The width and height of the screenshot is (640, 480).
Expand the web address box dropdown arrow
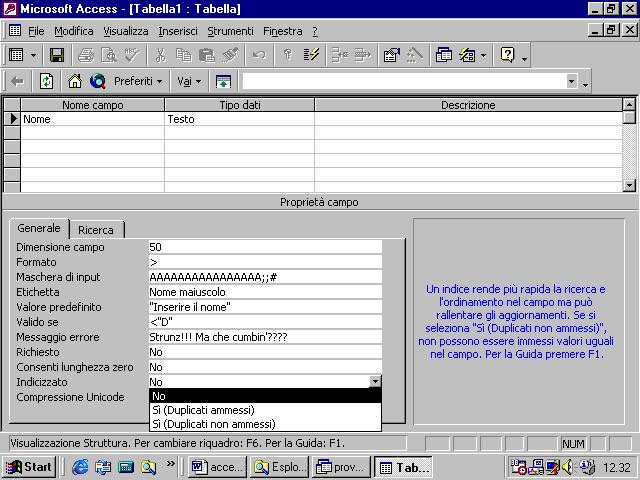click(571, 81)
